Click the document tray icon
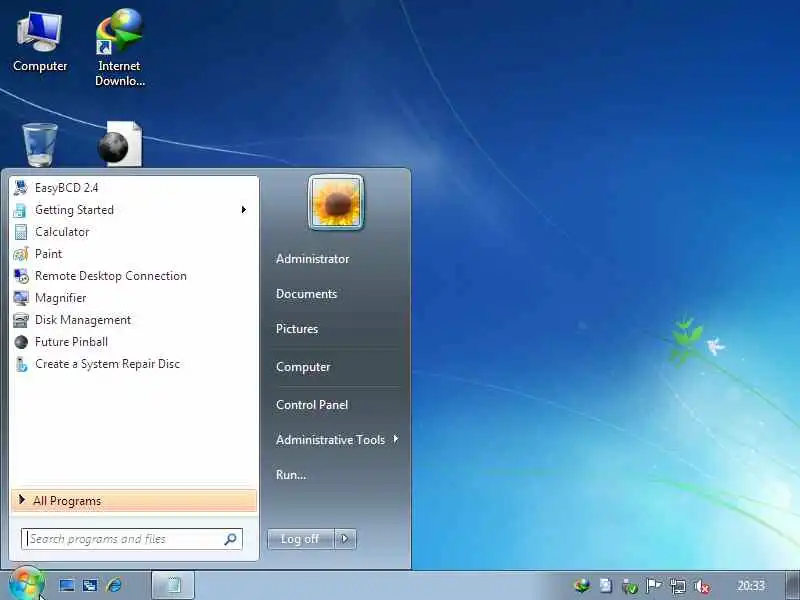The width and height of the screenshot is (800, 600). click(x=606, y=586)
